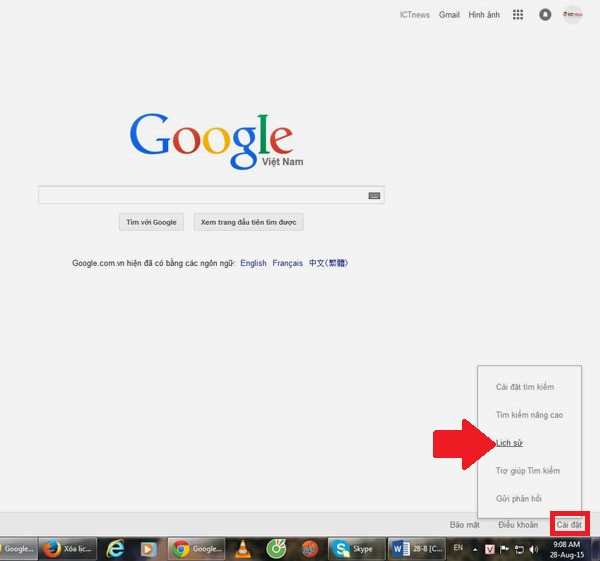Open Hình ảnh (Images) link
Viewport: 600px width, 561px height.
(484, 15)
